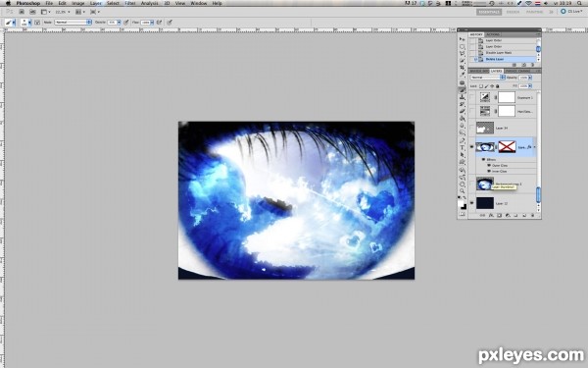
Task: Toggle the Brush panel icon in options bar
Action: (37, 23)
